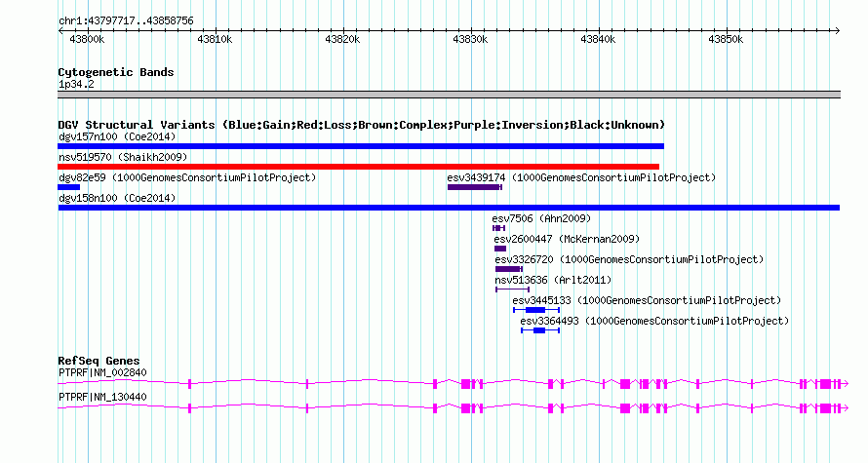The image size is (868, 463).
Task: Open the dgv158n100 (Coe2014) label
Action: click(x=117, y=198)
